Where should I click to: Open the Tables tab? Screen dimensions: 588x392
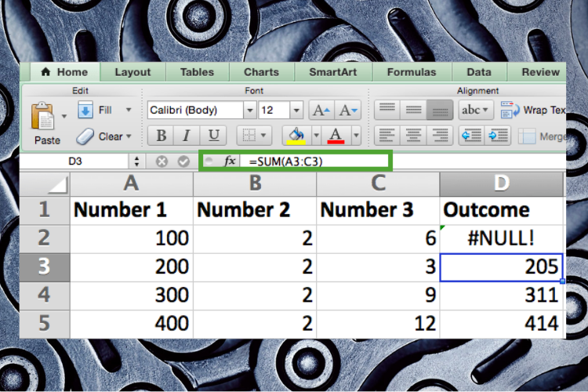tap(198, 72)
